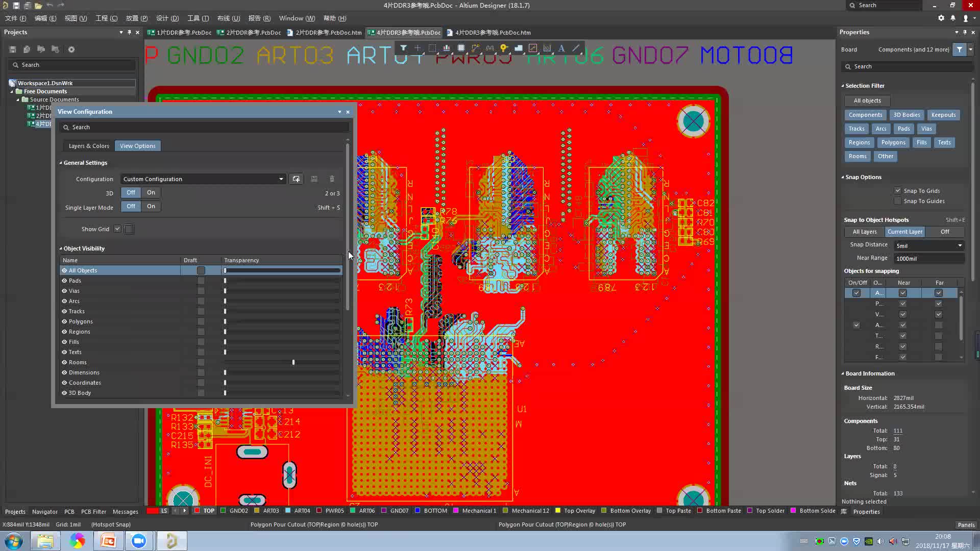This screenshot has height=551, width=980.
Task: Click the polygon pour tool icon
Action: [519, 48]
